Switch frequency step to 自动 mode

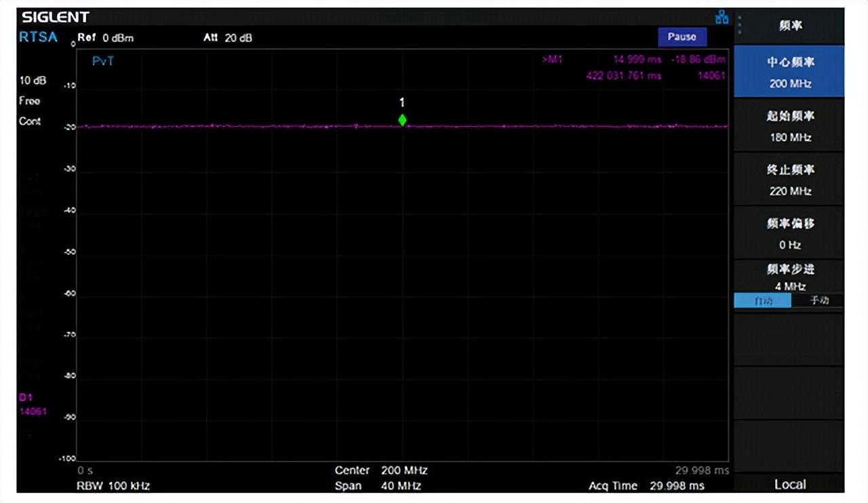(x=763, y=301)
